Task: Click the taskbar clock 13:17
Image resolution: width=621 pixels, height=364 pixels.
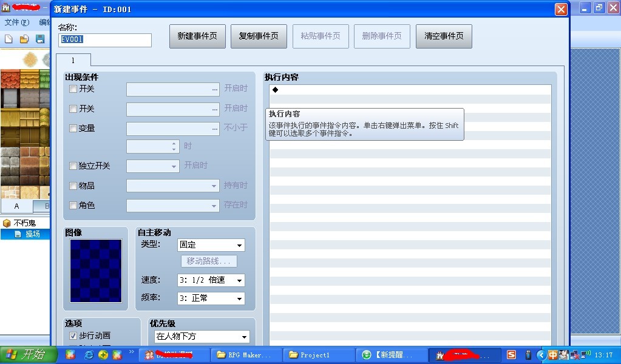Action: 603,355
